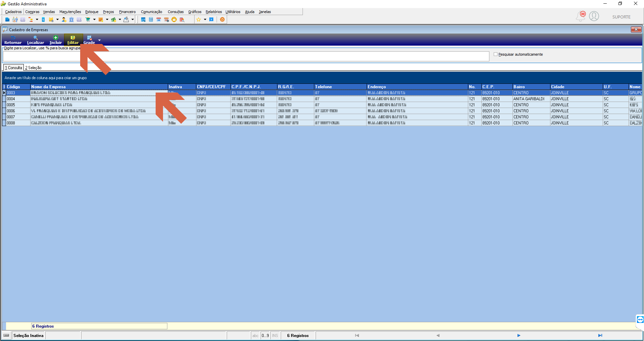Image resolution: width=644 pixels, height=341 pixels.
Task: Click the calendar 30 icon without gear
Action: [x=159, y=20]
